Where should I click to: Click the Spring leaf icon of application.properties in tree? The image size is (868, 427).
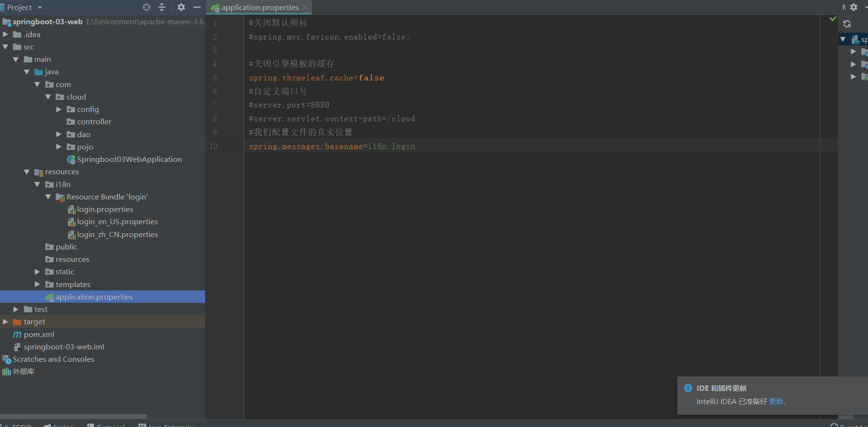pyautogui.click(x=49, y=297)
